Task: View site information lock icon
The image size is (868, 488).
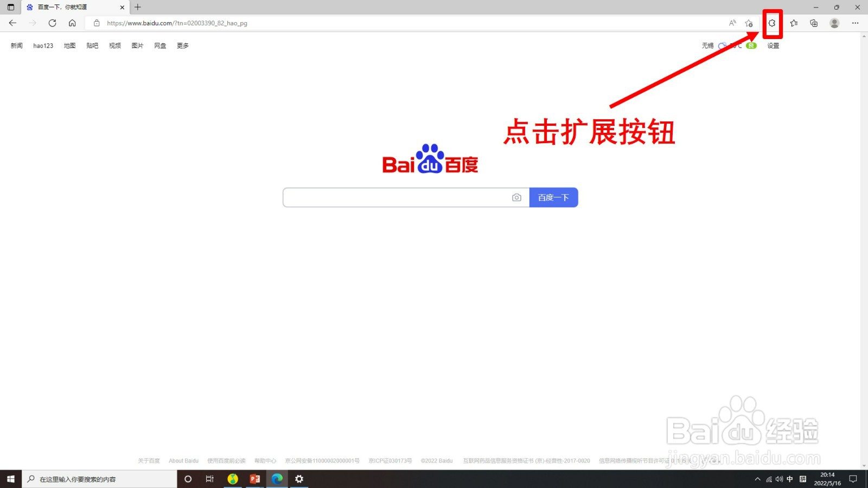Action: click(x=97, y=23)
